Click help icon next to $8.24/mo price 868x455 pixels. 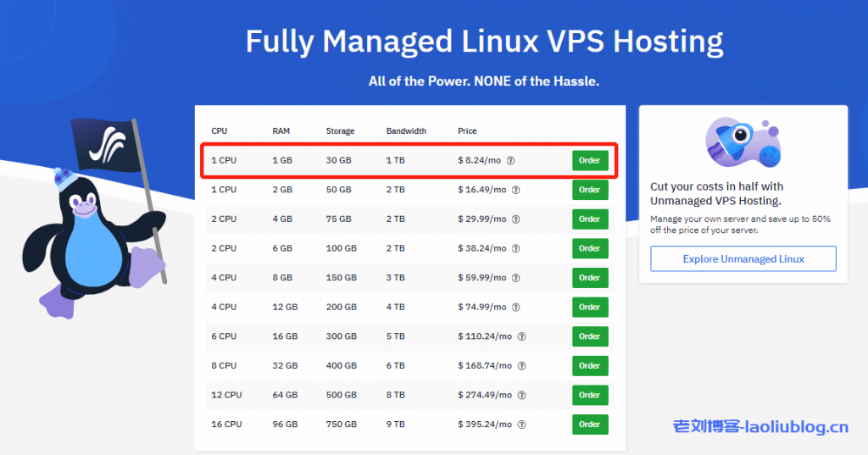coord(511,161)
